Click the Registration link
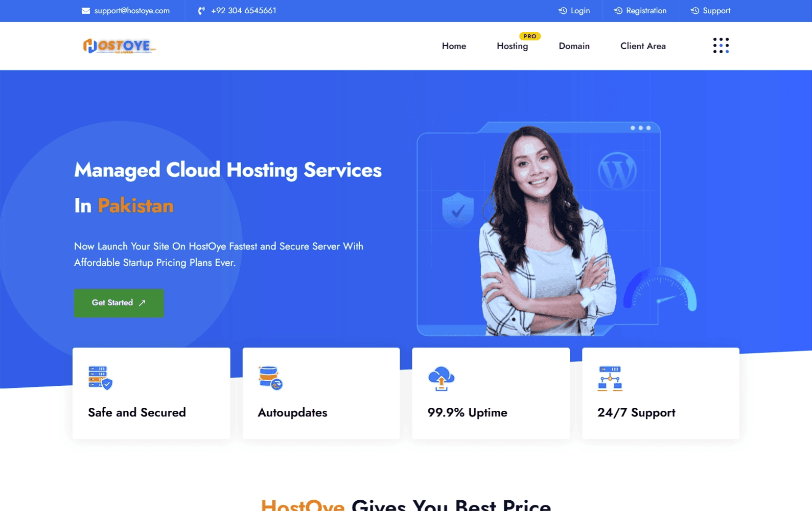Viewport: 812px width, 511px height. (646, 11)
